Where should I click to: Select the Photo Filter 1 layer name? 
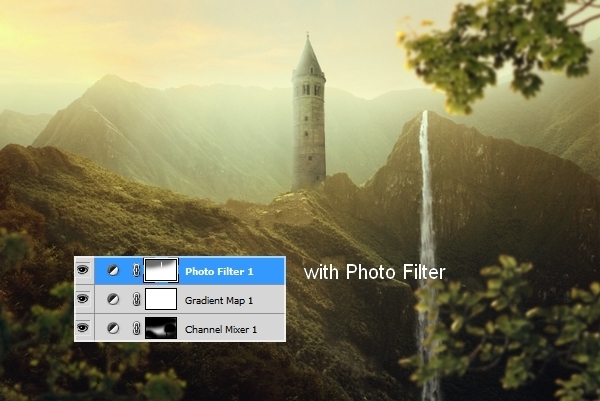pos(219,271)
